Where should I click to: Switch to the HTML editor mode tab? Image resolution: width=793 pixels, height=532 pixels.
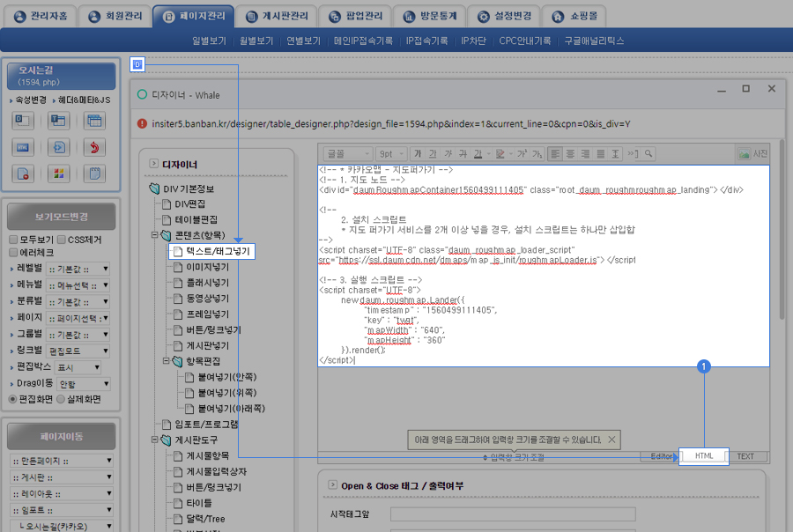704,456
